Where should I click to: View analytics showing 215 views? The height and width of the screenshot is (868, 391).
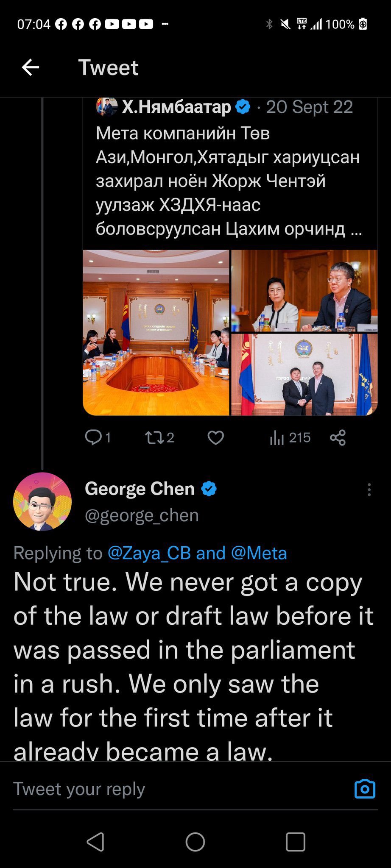pyautogui.click(x=290, y=437)
